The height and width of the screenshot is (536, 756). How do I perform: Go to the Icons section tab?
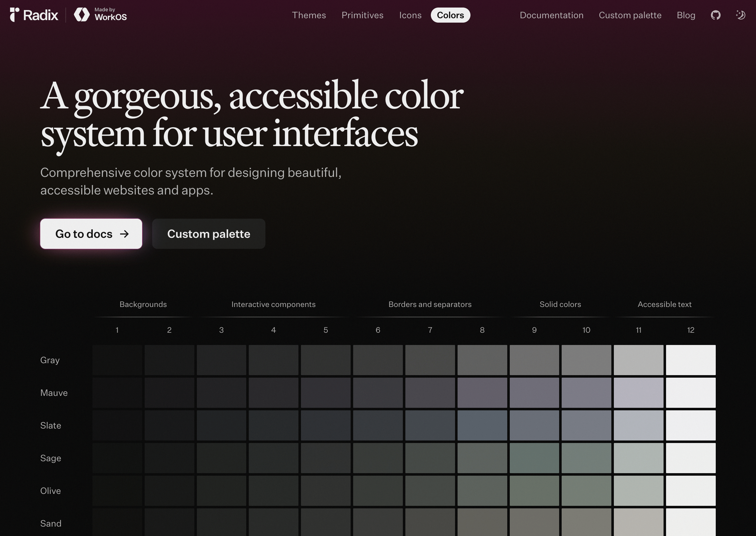click(410, 15)
